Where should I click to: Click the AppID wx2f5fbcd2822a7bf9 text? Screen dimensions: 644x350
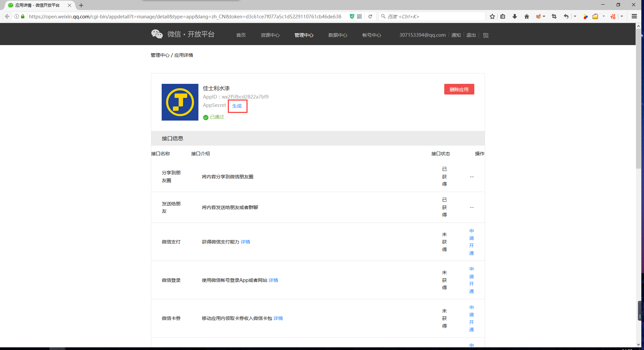point(235,97)
